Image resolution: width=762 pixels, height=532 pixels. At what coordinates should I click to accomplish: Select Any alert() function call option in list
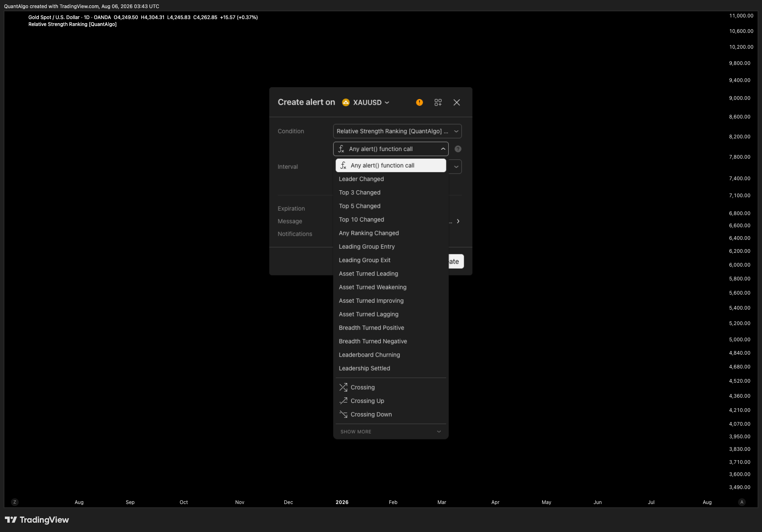391,166
